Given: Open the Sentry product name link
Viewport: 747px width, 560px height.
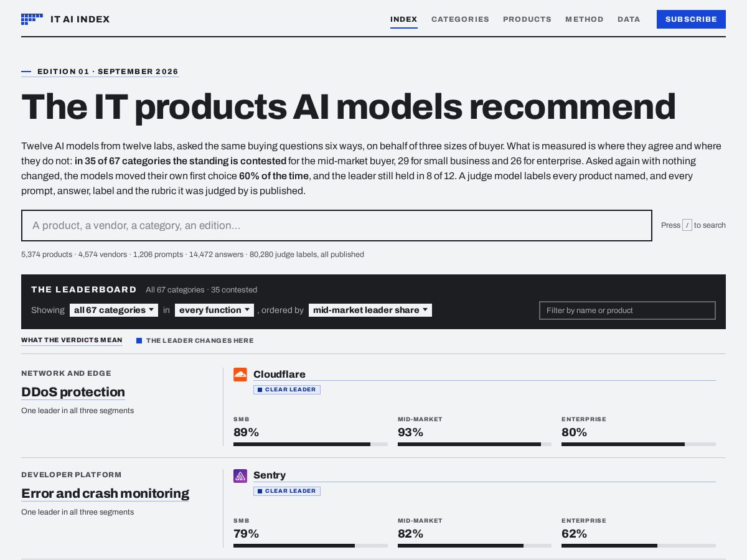Looking at the screenshot, I should click(x=270, y=476).
